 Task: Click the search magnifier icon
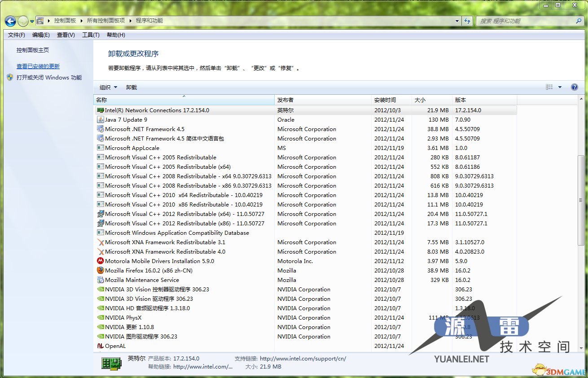click(x=579, y=21)
